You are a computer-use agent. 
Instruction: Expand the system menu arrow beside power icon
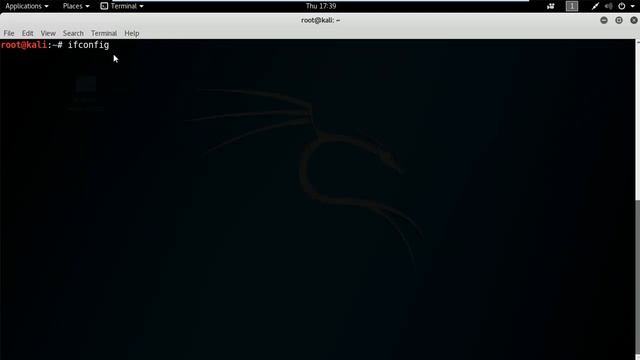[x=632, y=7]
